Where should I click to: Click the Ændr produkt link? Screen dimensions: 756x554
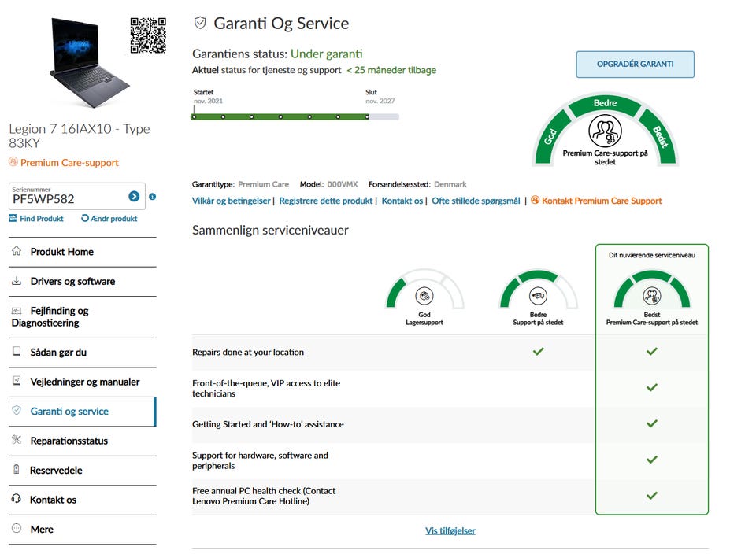(x=113, y=218)
